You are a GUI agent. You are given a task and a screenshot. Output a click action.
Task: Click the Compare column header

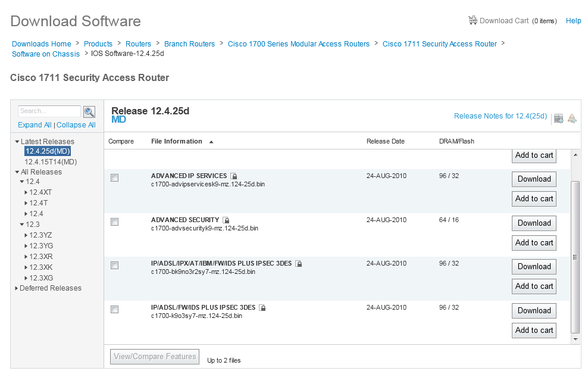point(121,141)
